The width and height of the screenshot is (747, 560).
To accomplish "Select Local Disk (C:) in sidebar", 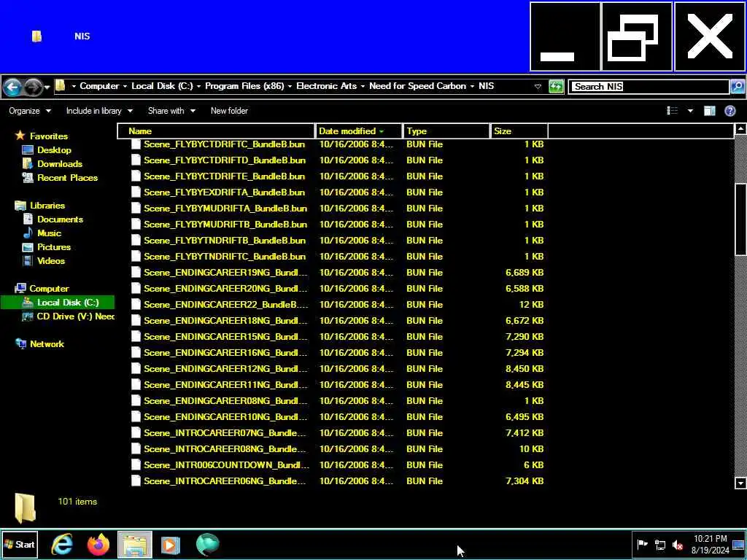I will click(58, 303).
